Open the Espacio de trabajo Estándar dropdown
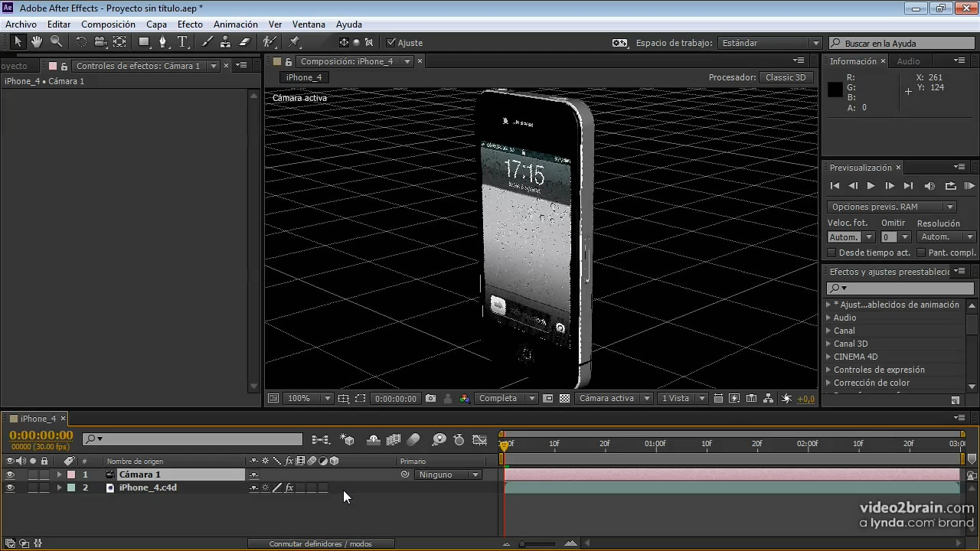Screen dimensions: 980x551 tap(770, 43)
